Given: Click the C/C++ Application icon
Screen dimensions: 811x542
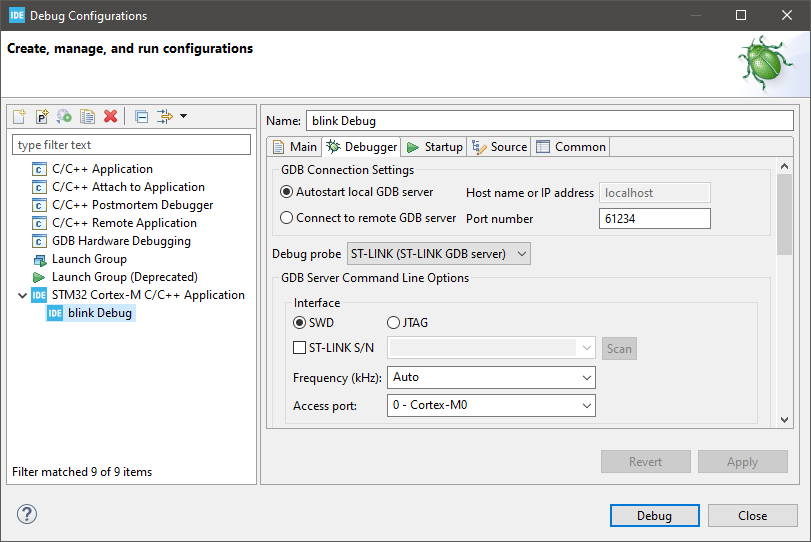Looking at the screenshot, I should click(x=39, y=169).
